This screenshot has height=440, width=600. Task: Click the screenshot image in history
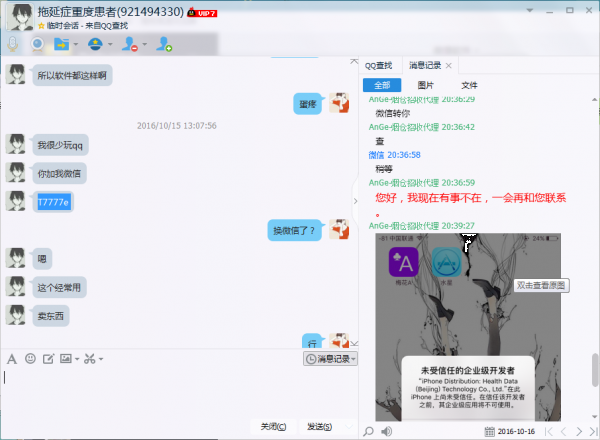pyautogui.click(x=468, y=327)
